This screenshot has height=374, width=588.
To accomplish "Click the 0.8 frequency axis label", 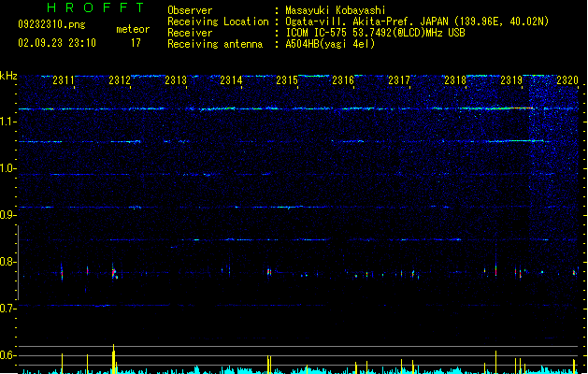I will coord(8,262).
